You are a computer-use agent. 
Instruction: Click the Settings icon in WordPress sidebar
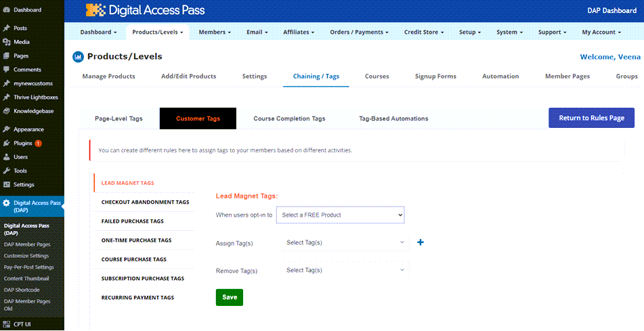6,185
